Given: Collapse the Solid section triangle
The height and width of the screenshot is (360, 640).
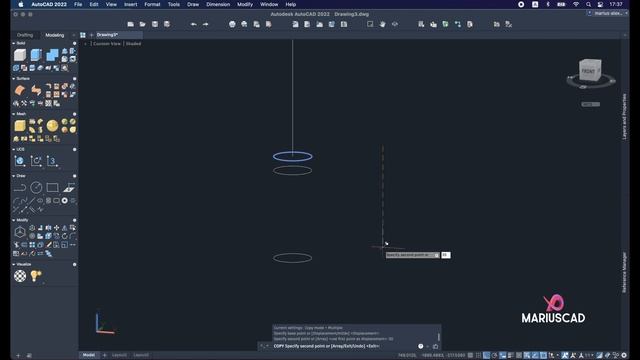Looking at the screenshot, I should coord(13,43).
